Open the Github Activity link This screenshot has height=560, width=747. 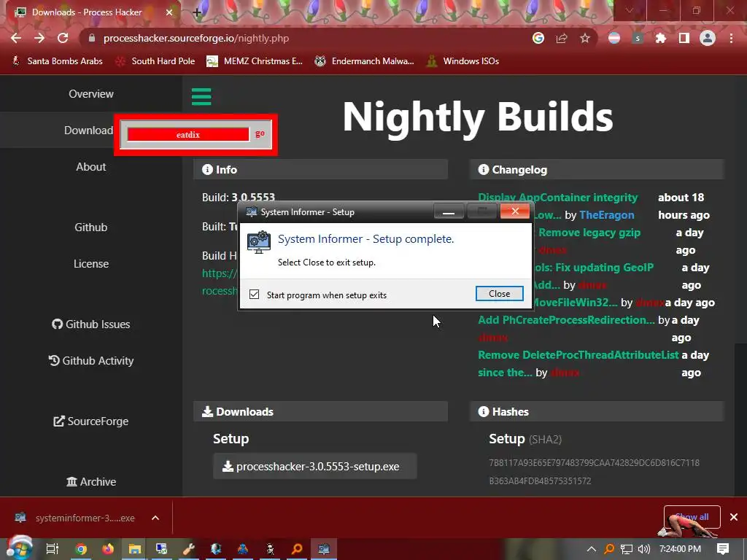91,361
